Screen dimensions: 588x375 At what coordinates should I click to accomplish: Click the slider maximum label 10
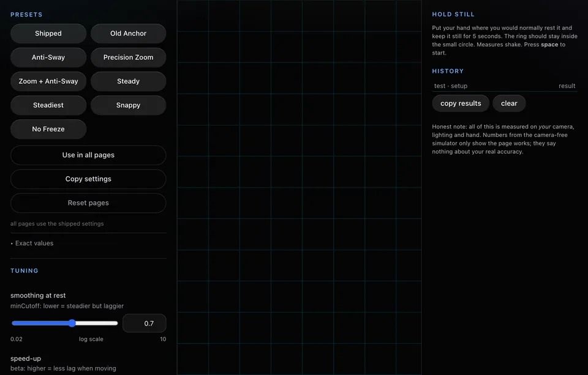coord(163,339)
